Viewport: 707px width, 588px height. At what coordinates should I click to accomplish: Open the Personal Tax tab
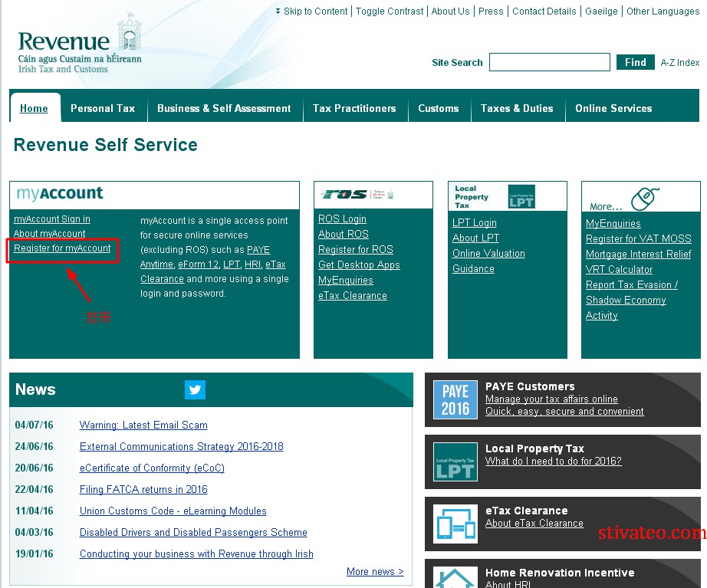click(x=103, y=108)
